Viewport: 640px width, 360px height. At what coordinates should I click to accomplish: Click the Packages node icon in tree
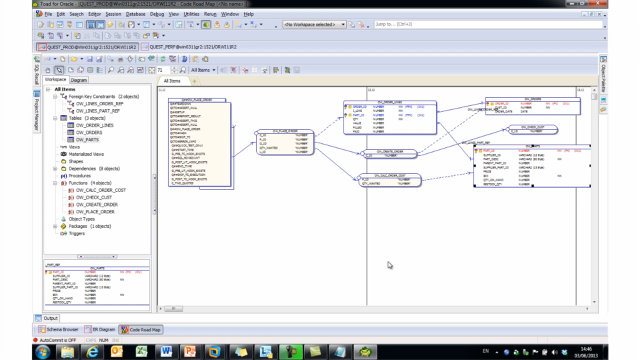coord(63,226)
